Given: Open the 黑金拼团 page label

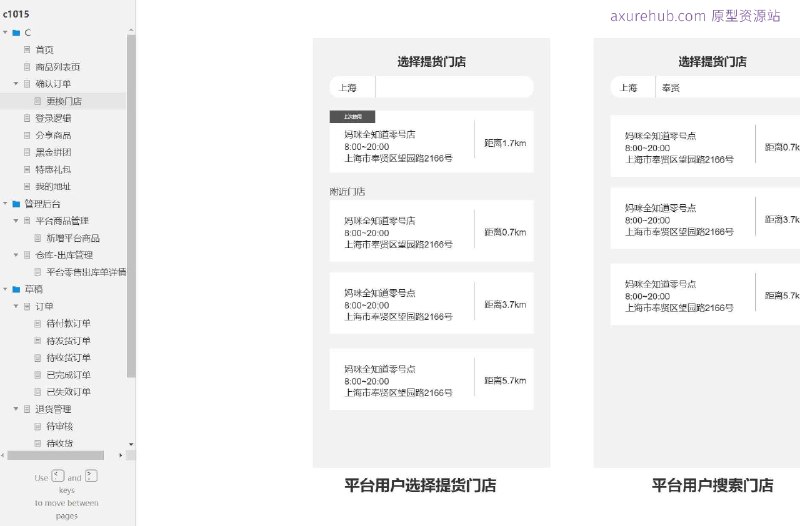Looking at the screenshot, I should 53,152.
